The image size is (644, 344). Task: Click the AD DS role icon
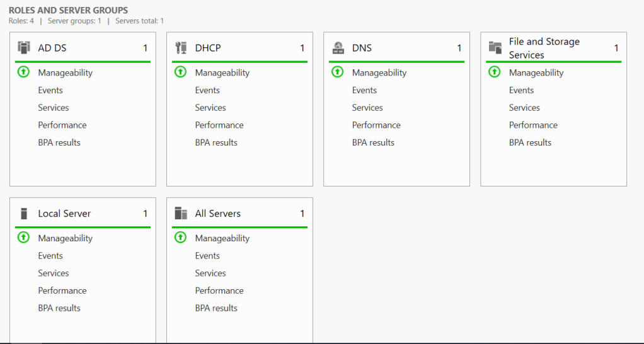pos(24,48)
